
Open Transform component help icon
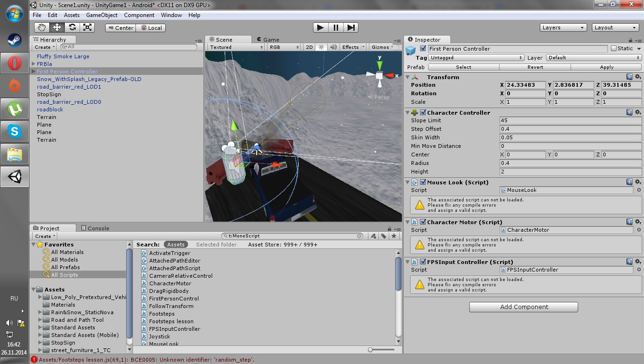point(629,77)
